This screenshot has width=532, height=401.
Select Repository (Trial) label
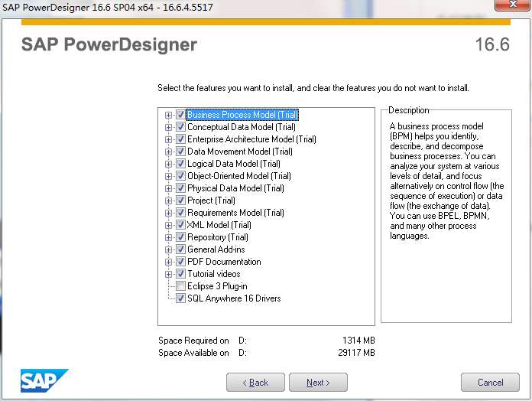click(x=218, y=237)
